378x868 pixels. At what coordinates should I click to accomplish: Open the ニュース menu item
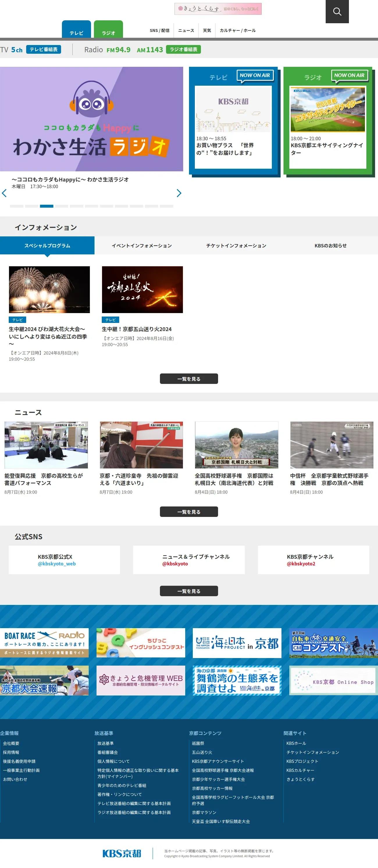[x=186, y=30]
